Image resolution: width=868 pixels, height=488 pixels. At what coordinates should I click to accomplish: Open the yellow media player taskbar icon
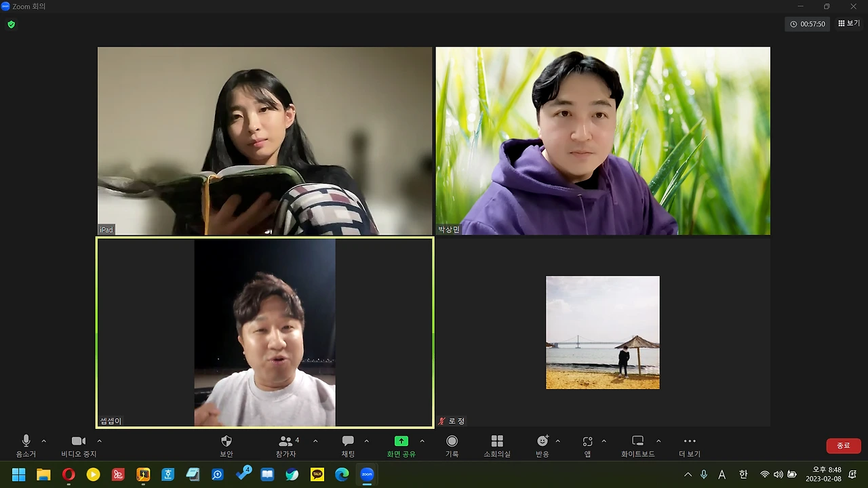click(94, 474)
